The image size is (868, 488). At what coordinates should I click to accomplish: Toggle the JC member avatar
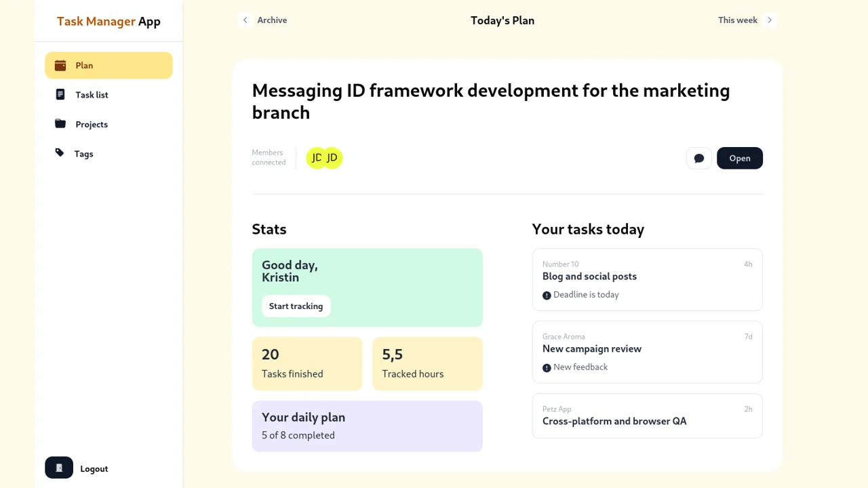(316, 158)
